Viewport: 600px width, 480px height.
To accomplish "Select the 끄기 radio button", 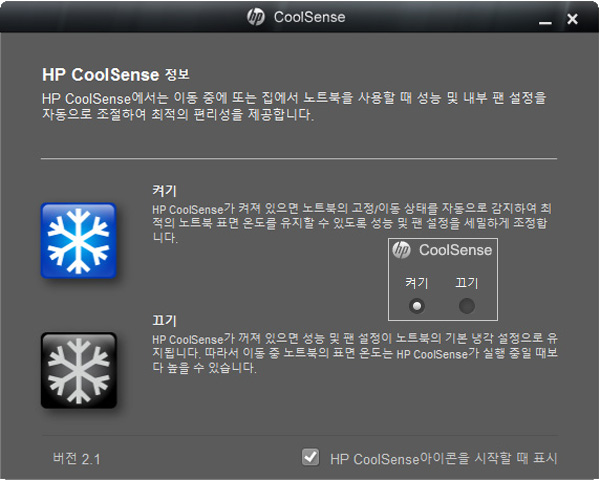I will (467, 306).
